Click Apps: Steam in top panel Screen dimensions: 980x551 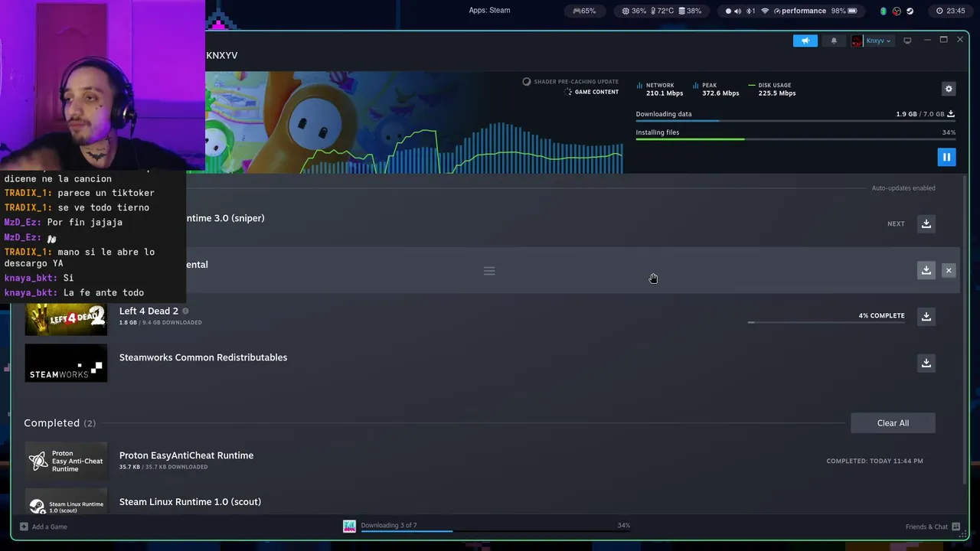coord(489,10)
